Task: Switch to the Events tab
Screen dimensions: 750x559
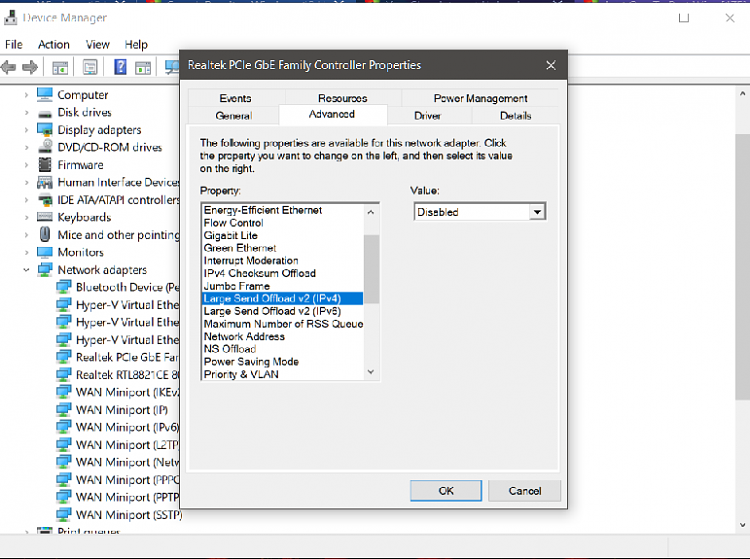Action: 235,98
